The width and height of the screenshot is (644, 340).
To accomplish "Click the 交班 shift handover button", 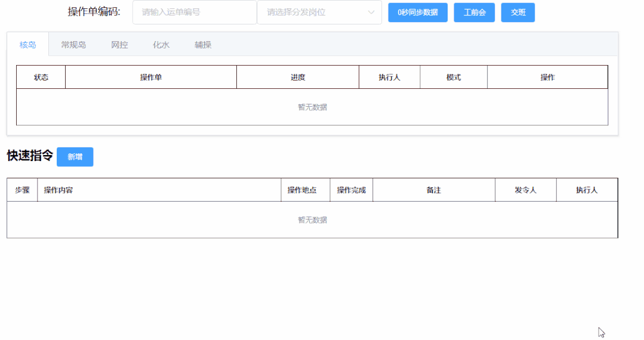I will [517, 13].
